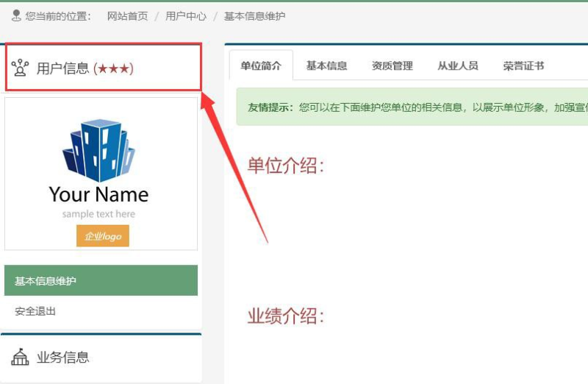Screen dimensions: 588x384
Task: Click the location pin icon in breadcrumb
Action: pos(16,15)
